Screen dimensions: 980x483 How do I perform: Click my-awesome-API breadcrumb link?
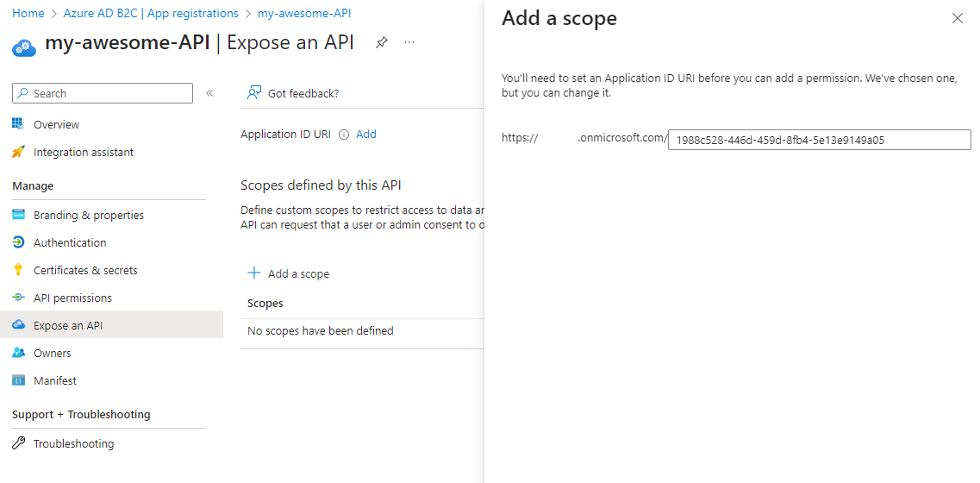point(303,13)
